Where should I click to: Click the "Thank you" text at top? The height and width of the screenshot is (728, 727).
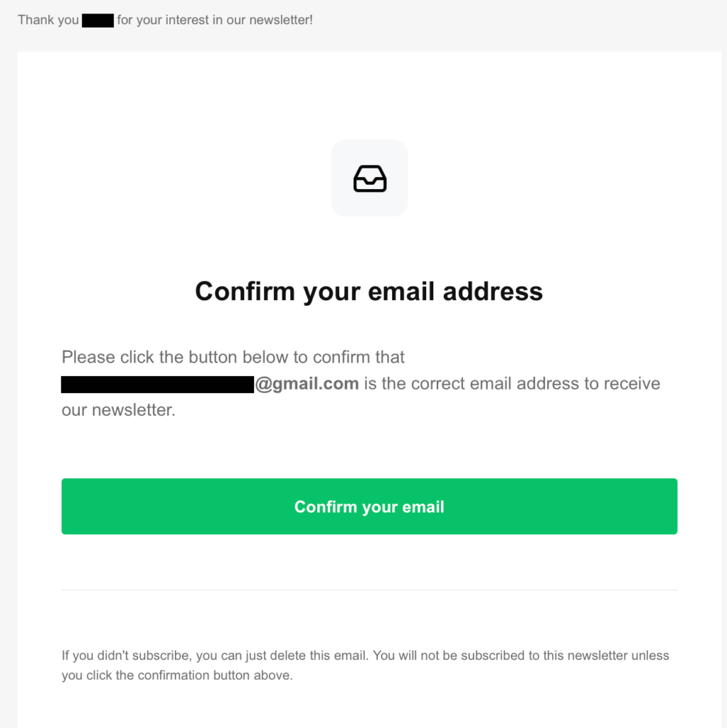click(48, 20)
